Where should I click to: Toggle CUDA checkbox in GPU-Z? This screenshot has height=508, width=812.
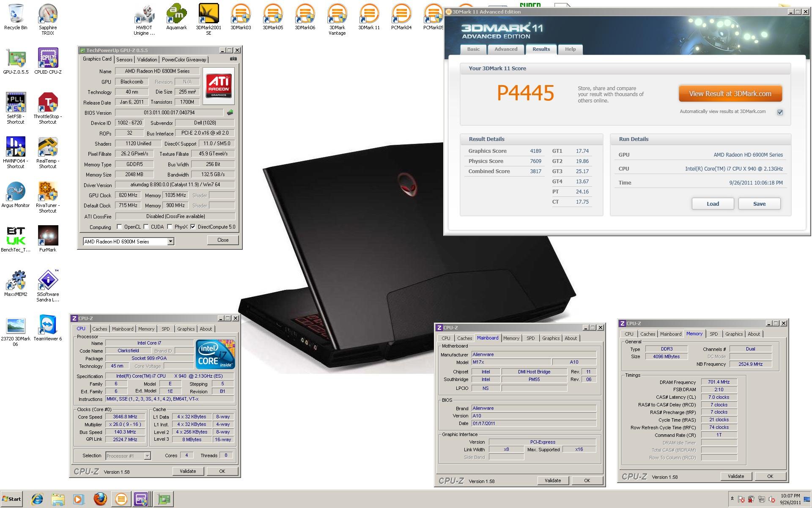[146, 227]
